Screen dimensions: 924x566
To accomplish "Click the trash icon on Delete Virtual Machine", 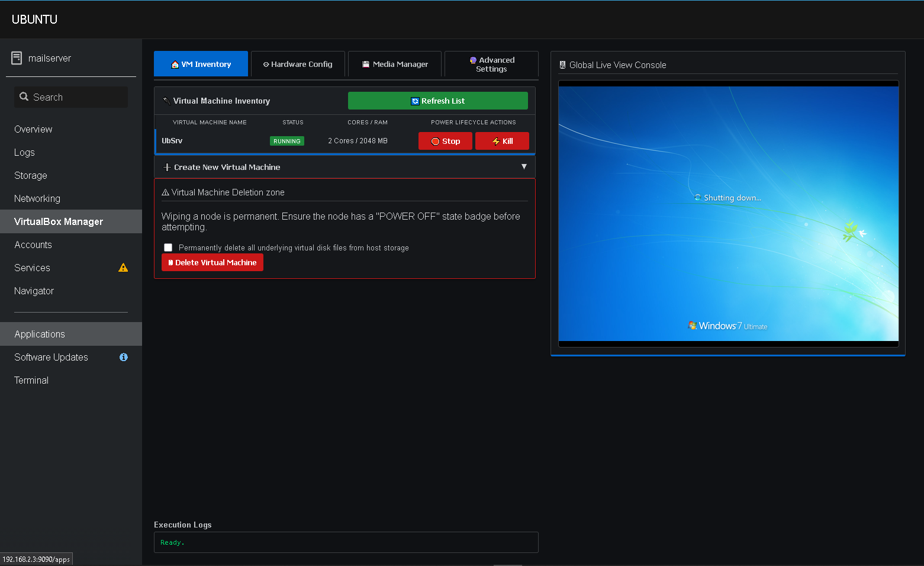I will [x=170, y=262].
